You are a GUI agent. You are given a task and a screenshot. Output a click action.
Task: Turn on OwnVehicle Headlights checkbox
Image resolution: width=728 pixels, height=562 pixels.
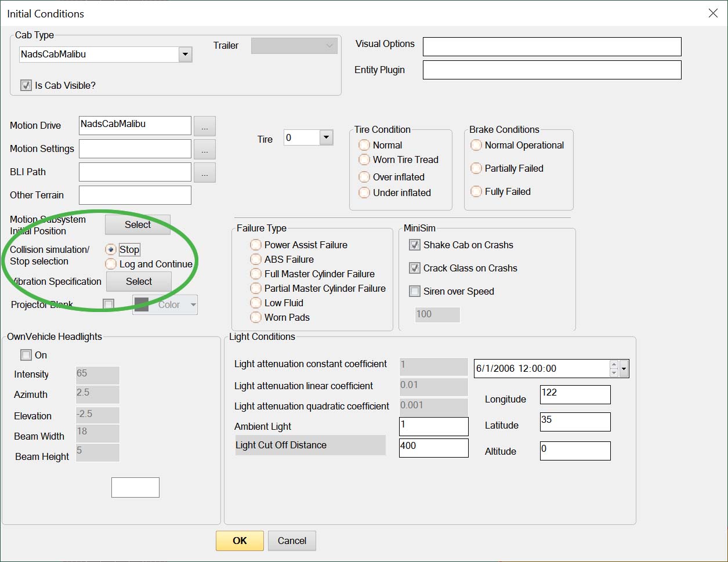[x=26, y=355]
